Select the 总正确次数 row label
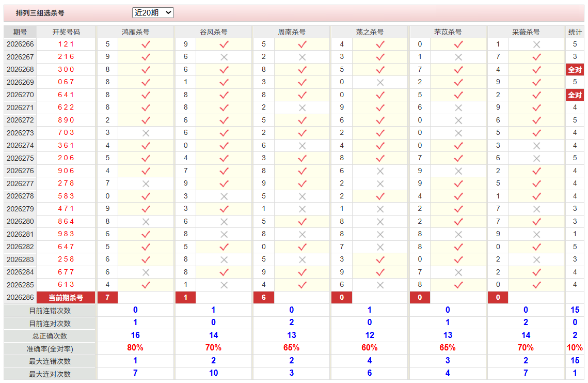588x383 pixels. (x=50, y=336)
